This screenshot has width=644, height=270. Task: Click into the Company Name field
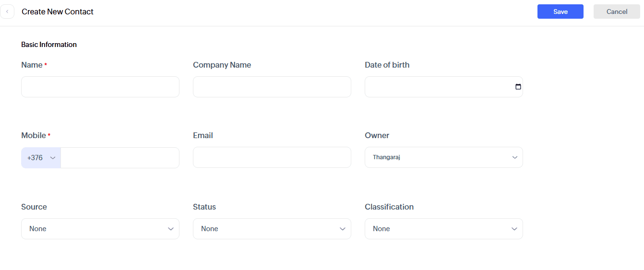pyautogui.click(x=272, y=87)
